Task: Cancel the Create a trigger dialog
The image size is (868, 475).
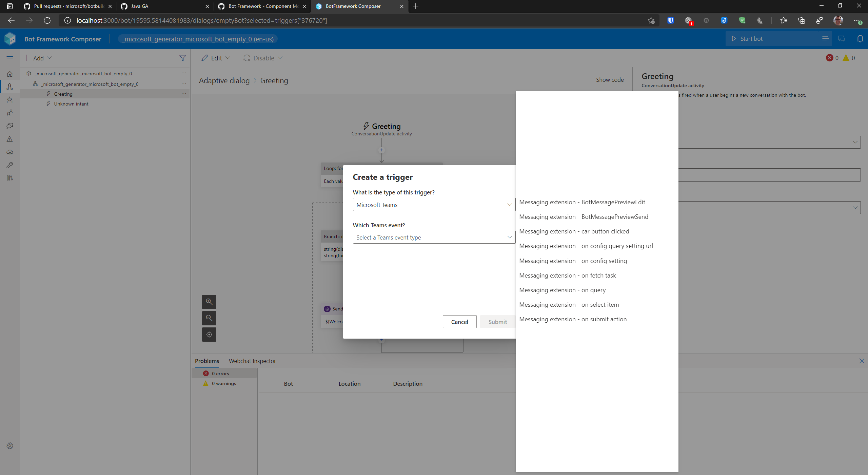Action: pyautogui.click(x=459, y=321)
